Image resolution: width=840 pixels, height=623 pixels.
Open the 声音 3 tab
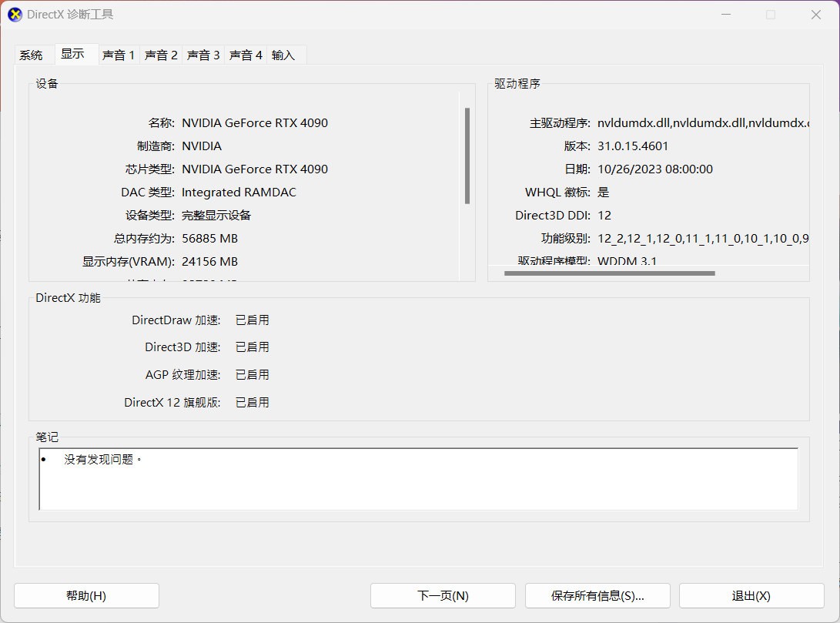[x=203, y=55]
